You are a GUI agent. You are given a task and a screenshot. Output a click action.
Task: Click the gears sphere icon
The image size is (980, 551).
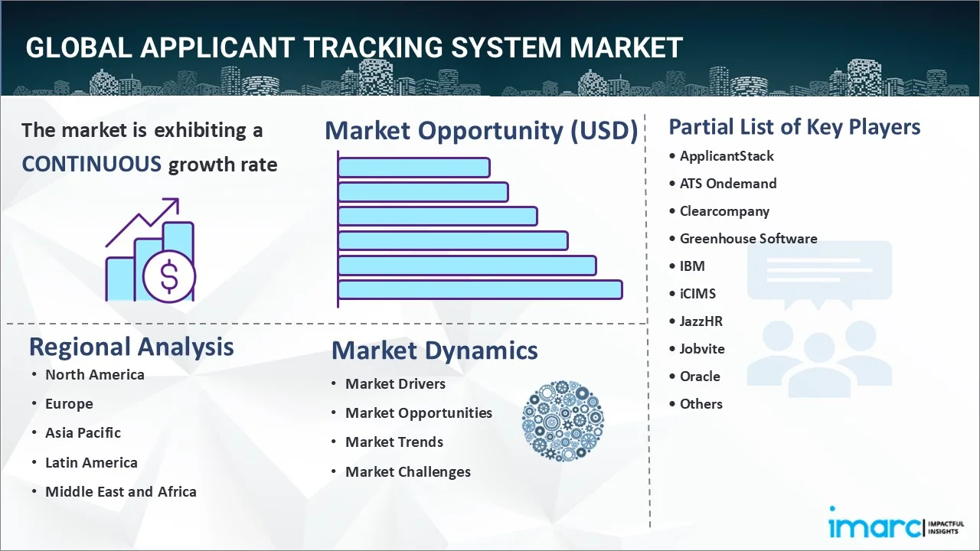coord(563,421)
